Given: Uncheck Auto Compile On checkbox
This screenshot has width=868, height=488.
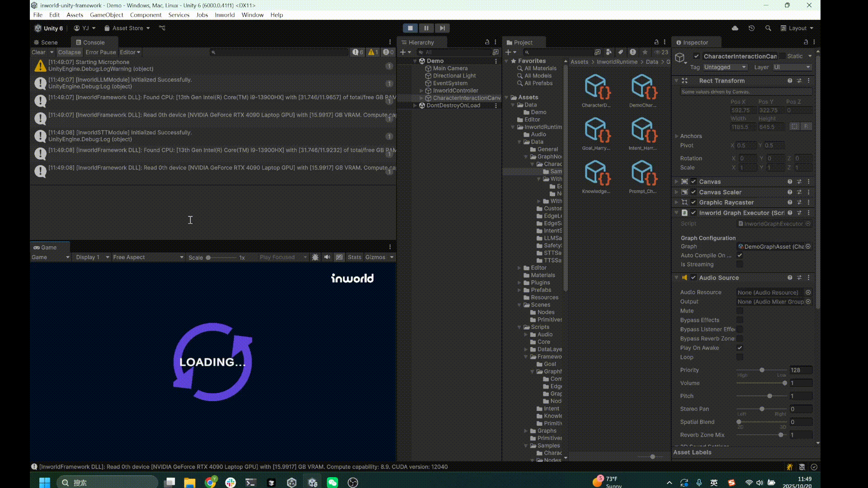Looking at the screenshot, I should click(740, 255).
